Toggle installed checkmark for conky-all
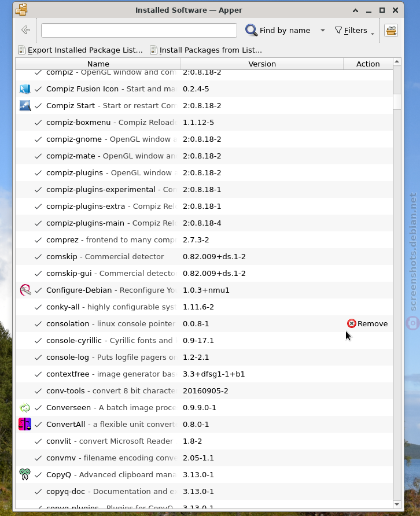Screen dimensions: 420x516 [38, 307]
